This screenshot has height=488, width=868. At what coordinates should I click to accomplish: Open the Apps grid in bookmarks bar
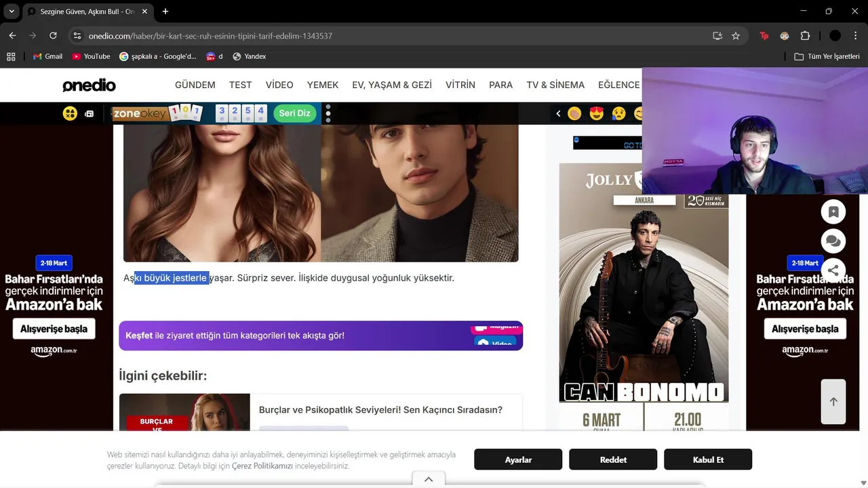coord(11,56)
